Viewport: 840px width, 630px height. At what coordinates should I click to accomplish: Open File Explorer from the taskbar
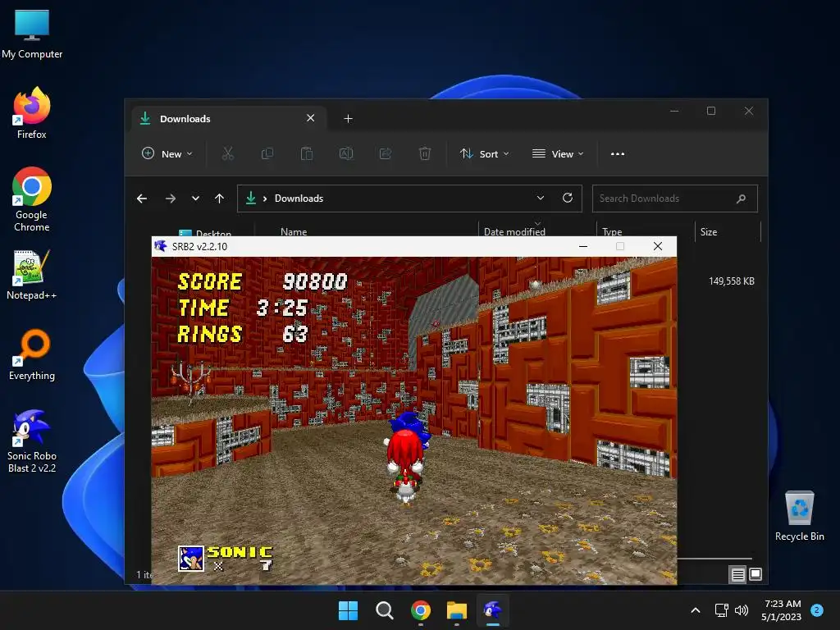pyautogui.click(x=456, y=610)
